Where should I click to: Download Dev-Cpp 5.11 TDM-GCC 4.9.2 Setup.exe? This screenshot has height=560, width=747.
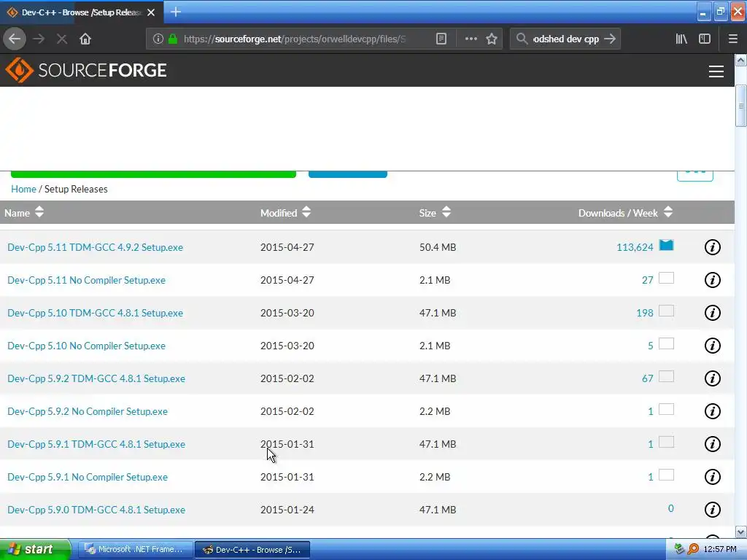point(96,247)
